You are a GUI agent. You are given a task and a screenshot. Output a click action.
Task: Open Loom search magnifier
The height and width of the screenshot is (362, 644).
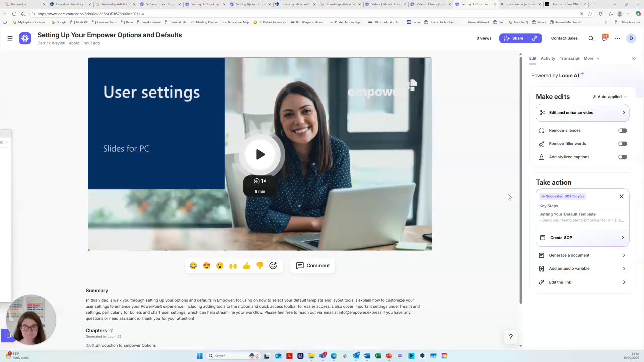pos(591,38)
